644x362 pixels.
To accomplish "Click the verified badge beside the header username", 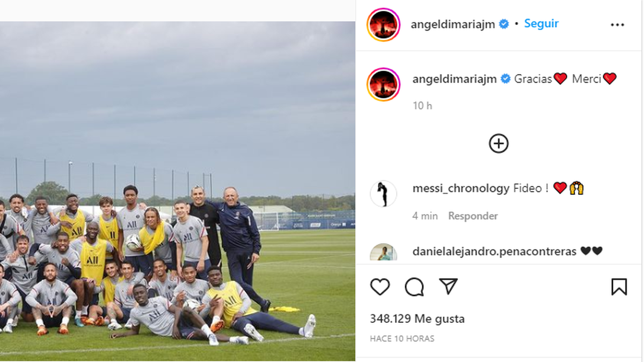I will (x=504, y=24).
